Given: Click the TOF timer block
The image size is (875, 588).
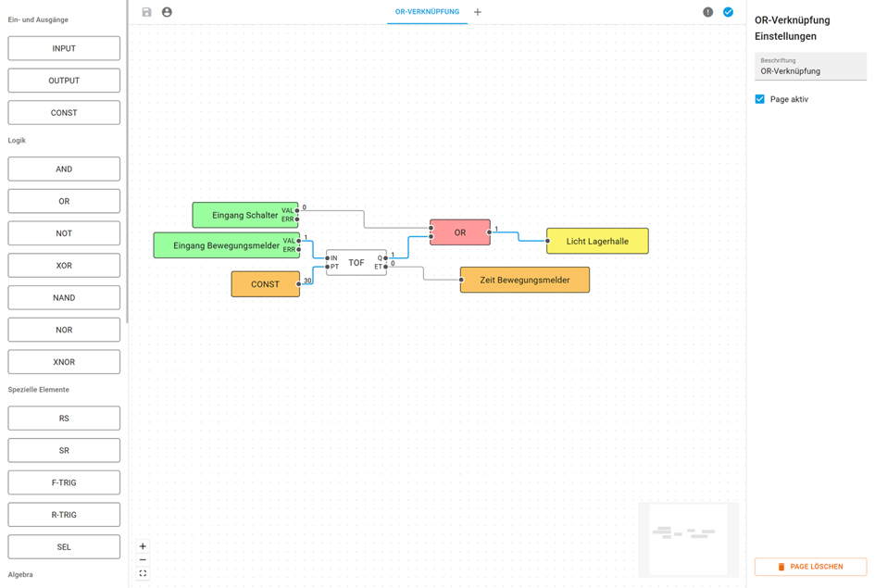Looking at the screenshot, I should coord(356,262).
